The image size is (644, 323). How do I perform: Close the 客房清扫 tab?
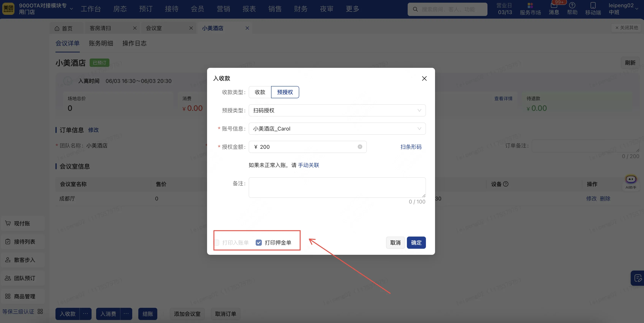[x=135, y=28]
